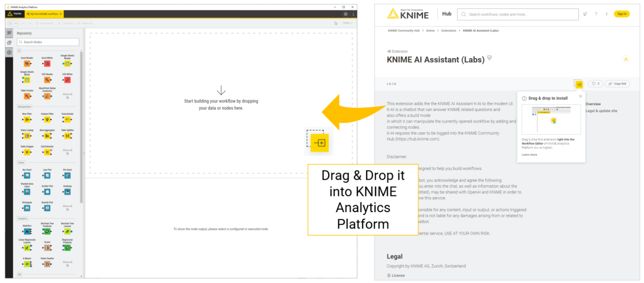The width and height of the screenshot is (644, 283).
Task: Open the Extensions breadcrumb link
Action: point(449,31)
